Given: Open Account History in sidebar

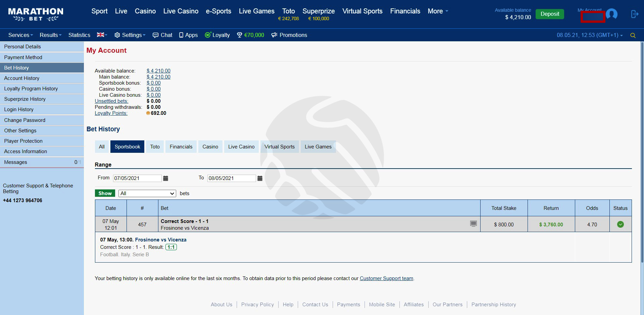Looking at the screenshot, I should [42, 78].
